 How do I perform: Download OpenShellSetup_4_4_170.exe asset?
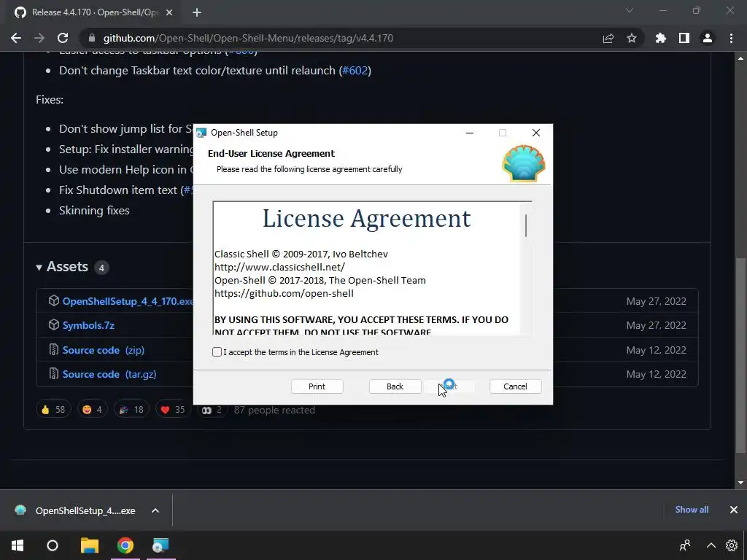[128, 301]
